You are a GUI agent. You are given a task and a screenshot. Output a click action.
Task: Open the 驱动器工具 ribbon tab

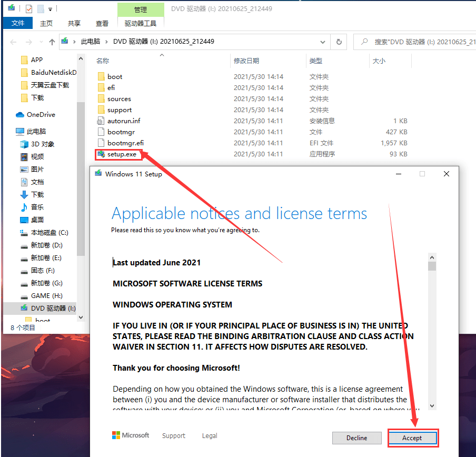click(140, 23)
